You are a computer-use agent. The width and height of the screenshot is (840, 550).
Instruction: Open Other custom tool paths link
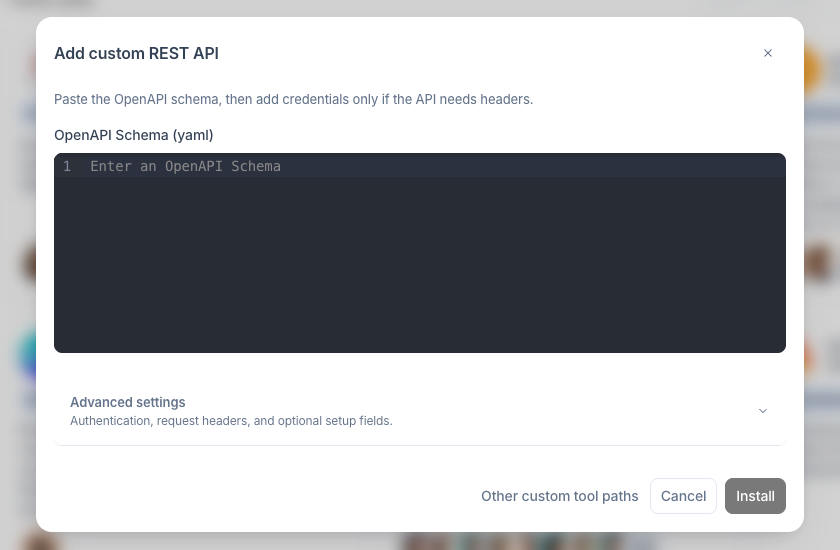[559, 496]
